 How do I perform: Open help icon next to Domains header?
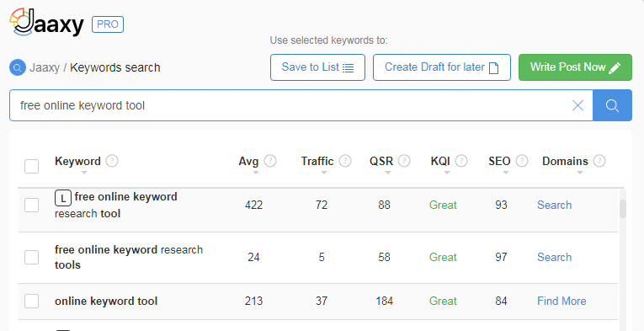pos(599,161)
